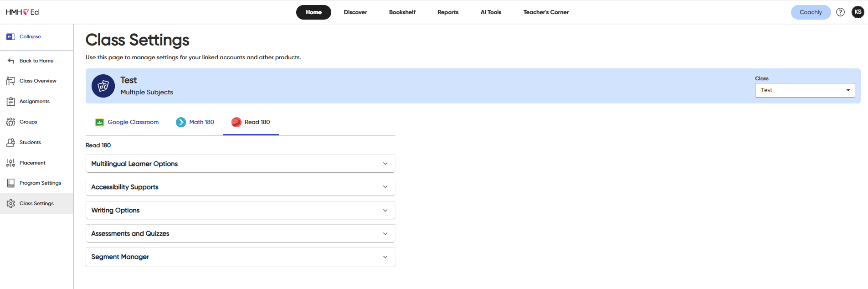Click the Test class name heading
This screenshot has height=289, width=868.
coord(128,80)
